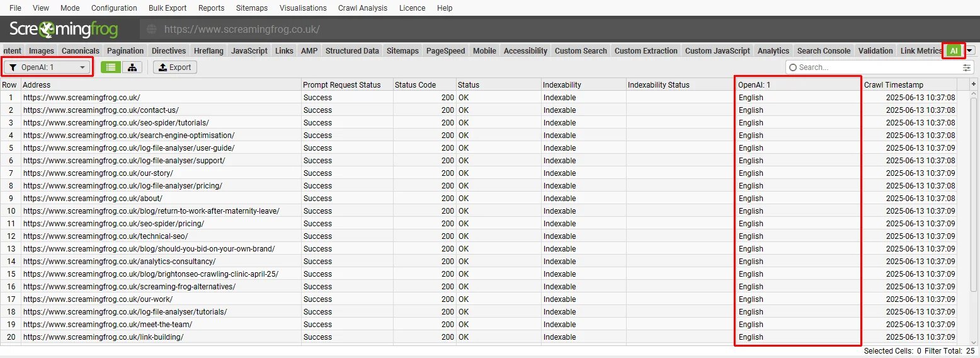Screen dimensions: 980x358
Task: Switch to the Canonicals tab
Action: pos(81,51)
